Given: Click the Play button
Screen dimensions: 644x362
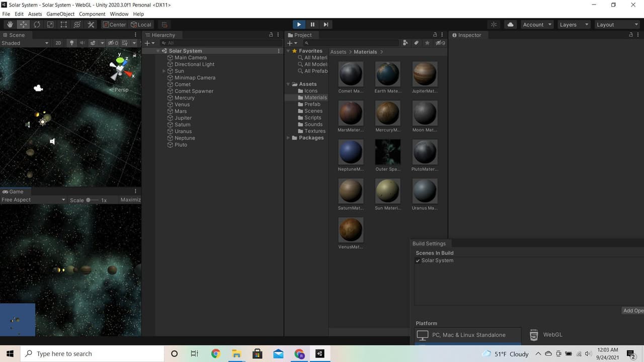Looking at the screenshot, I should tap(299, 24).
